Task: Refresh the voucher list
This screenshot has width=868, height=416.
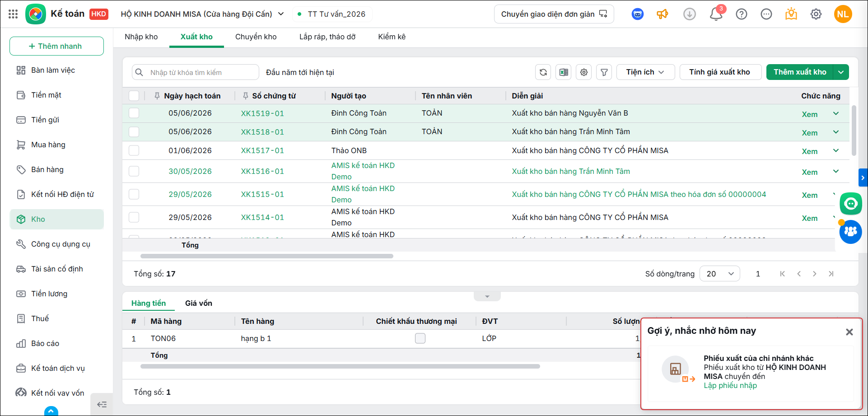Action: pos(543,72)
